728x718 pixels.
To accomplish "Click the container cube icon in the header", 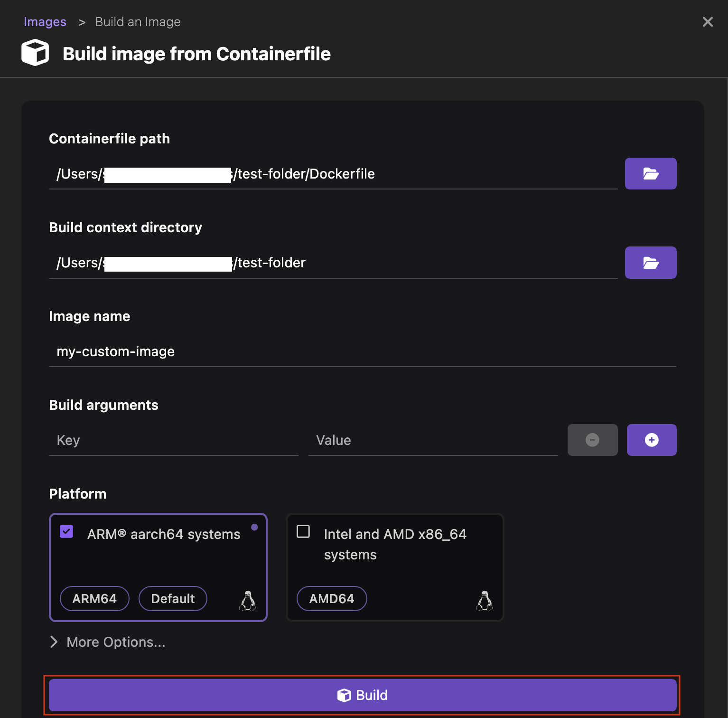I will pos(35,53).
